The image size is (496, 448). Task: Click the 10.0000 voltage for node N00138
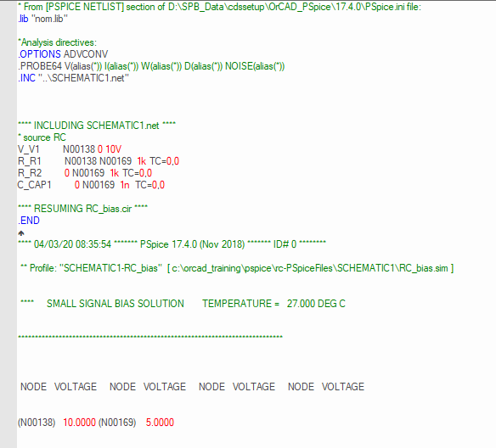pyautogui.click(x=79, y=423)
